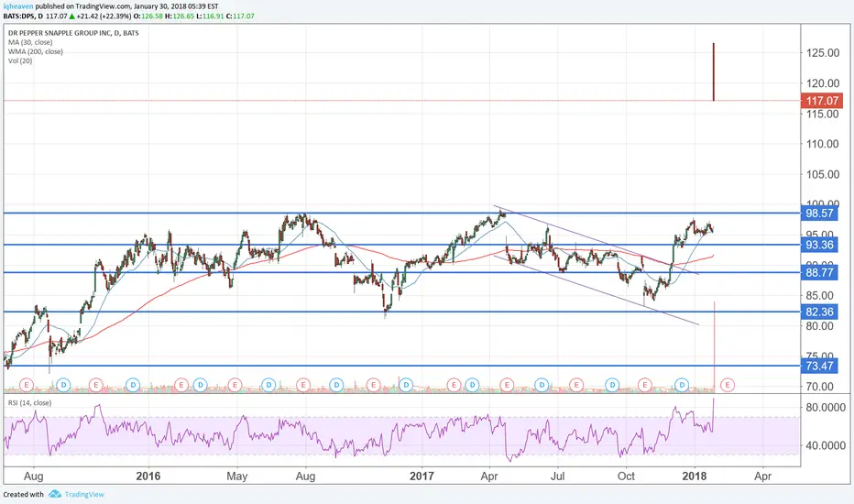Click the blue 98.57 price level label
Screen dimensions: 854x504
click(x=820, y=213)
